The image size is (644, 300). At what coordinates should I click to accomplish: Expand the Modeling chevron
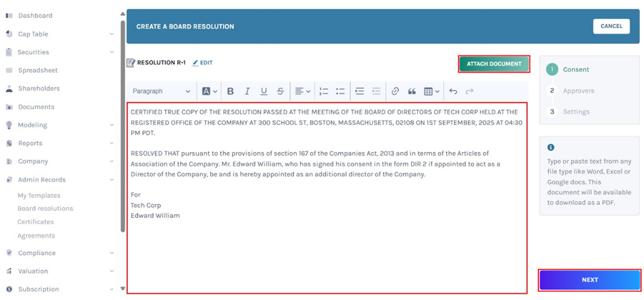point(112,125)
